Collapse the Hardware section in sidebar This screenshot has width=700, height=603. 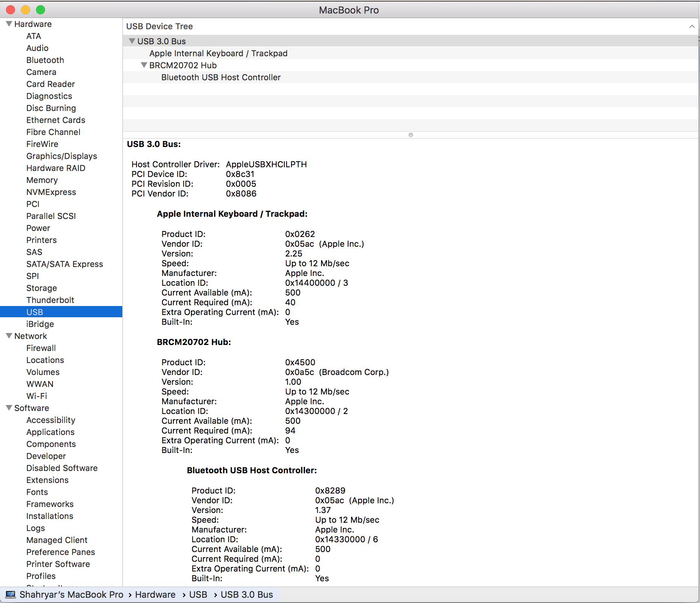(x=9, y=24)
